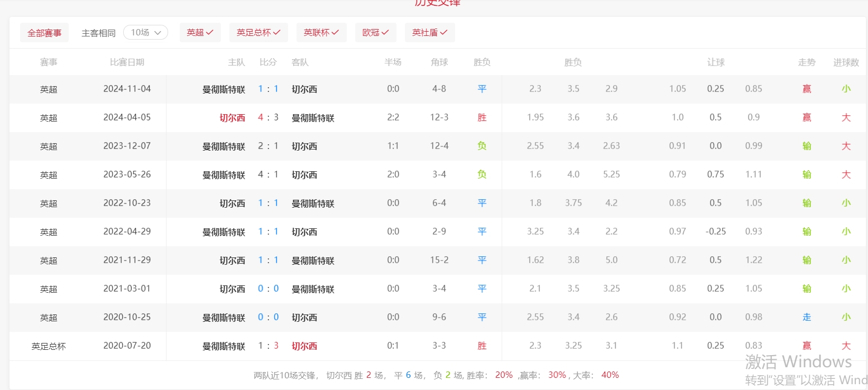Toggle the 英联杯 filter checkmark
This screenshot has width=868, height=390.
pos(321,33)
